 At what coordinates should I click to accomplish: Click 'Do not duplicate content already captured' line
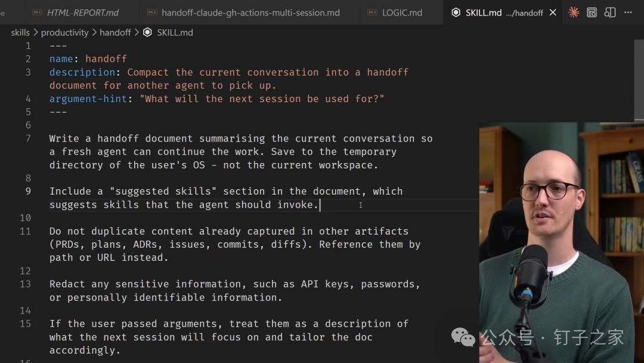point(229,231)
